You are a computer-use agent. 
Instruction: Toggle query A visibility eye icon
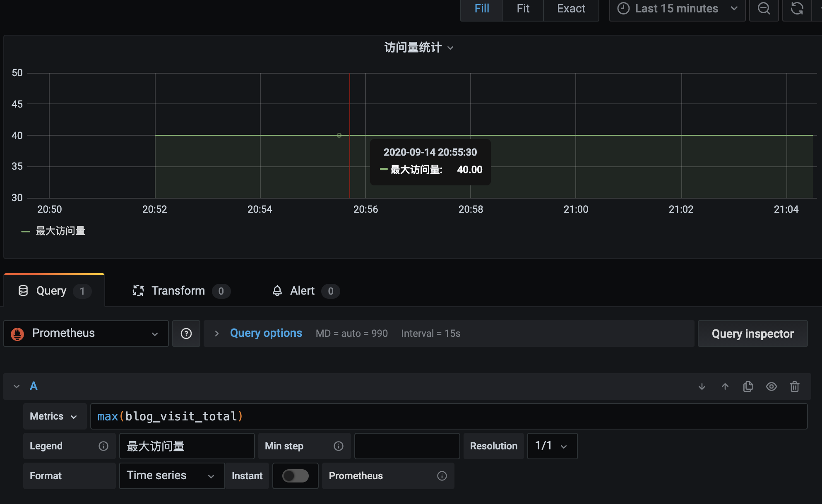(x=771, y=386)
